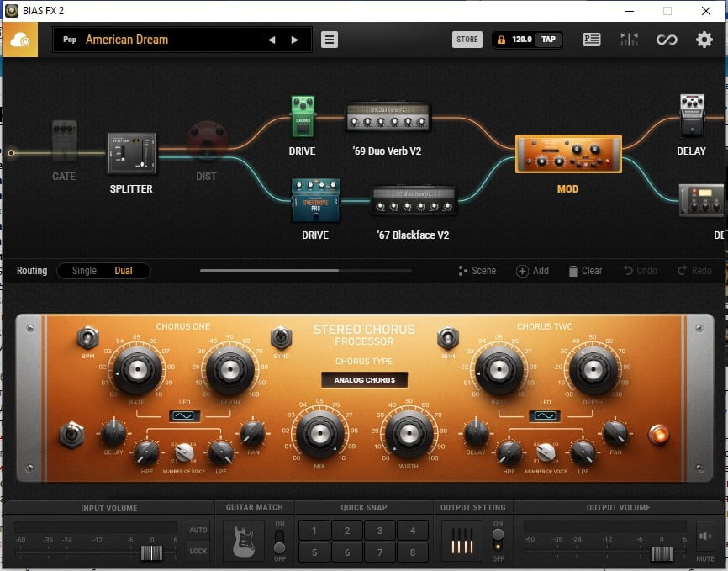This screenshot has height=571, width=728.
Task: Click Add to insert an effect
Action: pyautogui.click(x=532, y=271)
